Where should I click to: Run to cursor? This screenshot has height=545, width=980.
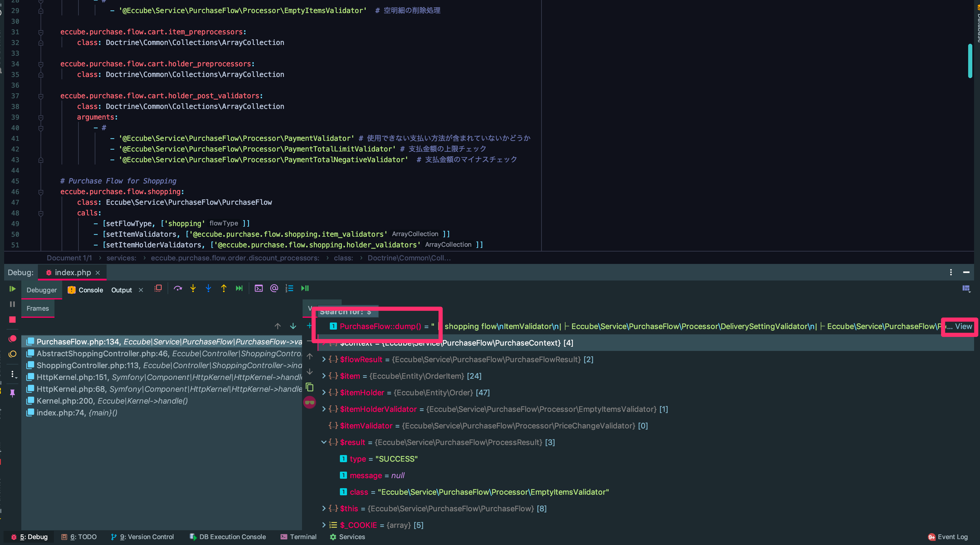[x=239, y=288]
